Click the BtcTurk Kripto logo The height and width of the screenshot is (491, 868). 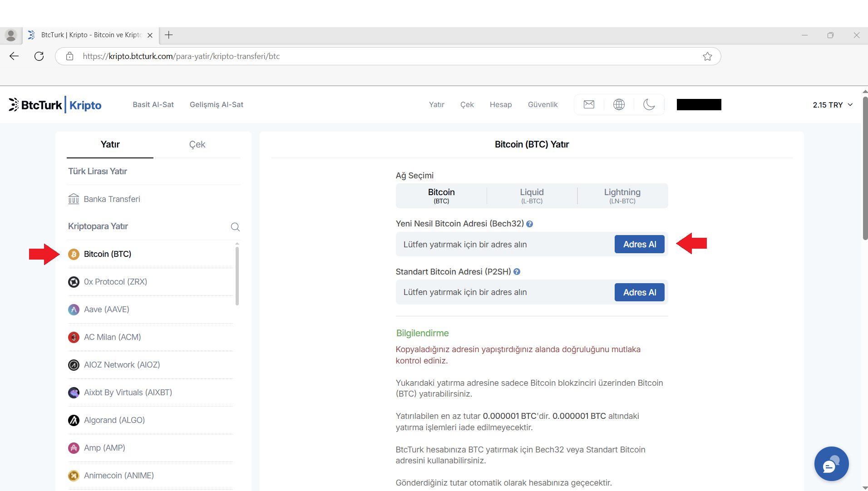coord(55,105)
